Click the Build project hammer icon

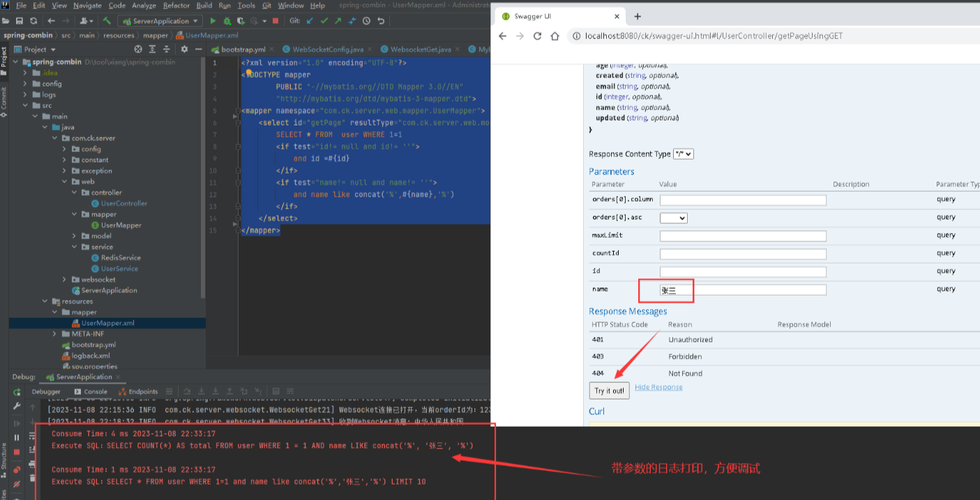coord(107,21)
